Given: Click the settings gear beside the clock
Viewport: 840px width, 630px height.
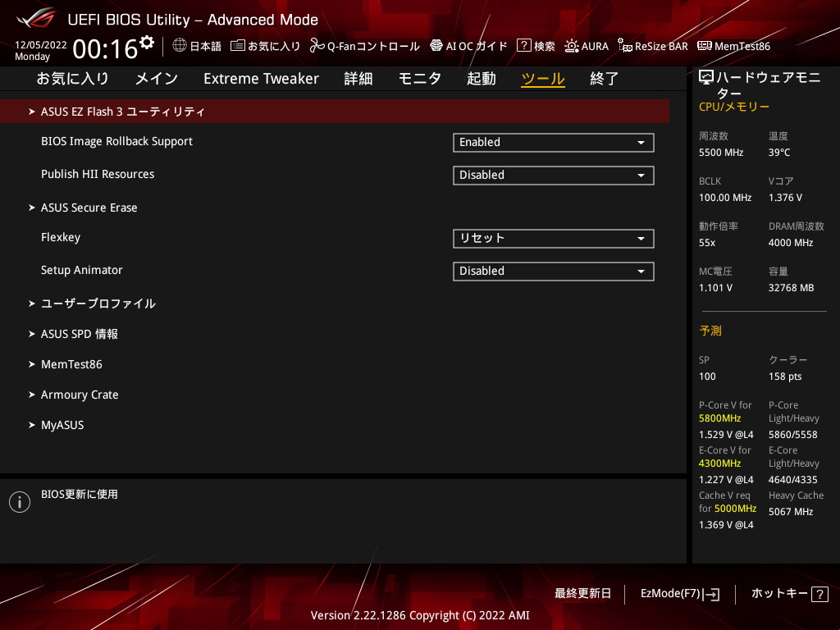Looking at the screenshot, I should (147, 42).
